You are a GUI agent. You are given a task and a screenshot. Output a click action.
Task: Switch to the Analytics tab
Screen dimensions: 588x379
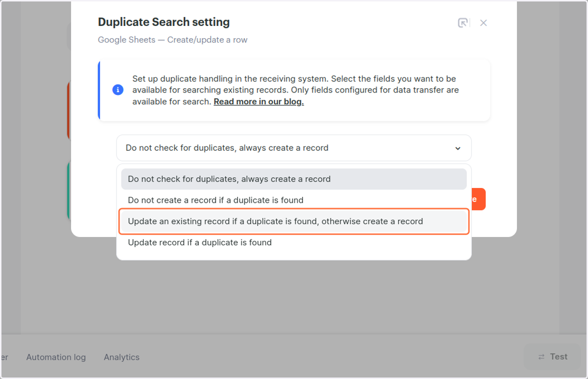[122, 357]
